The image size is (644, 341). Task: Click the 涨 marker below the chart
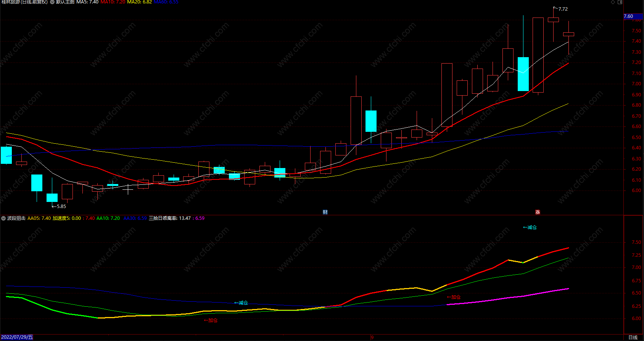(538, 212)
